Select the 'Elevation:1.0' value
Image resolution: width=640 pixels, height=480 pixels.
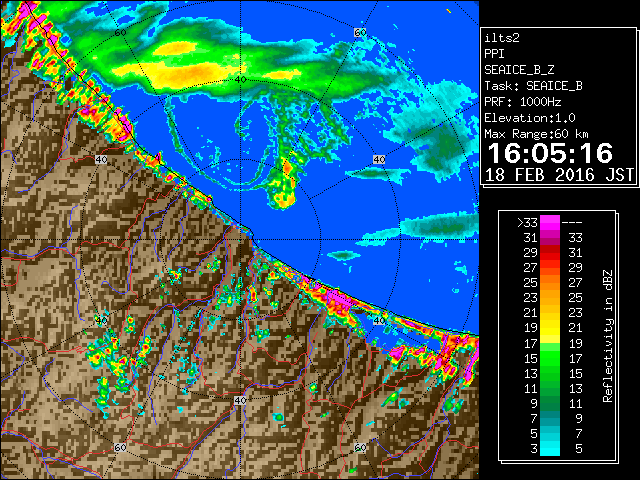[x=530, y=118]
